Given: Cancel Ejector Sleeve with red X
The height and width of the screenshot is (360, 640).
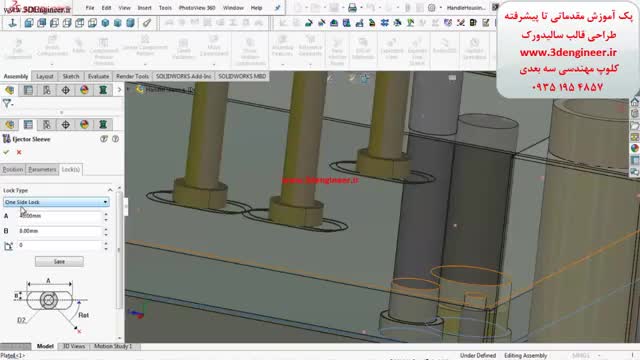Looking at the screenshot, I should click(19, 152).
